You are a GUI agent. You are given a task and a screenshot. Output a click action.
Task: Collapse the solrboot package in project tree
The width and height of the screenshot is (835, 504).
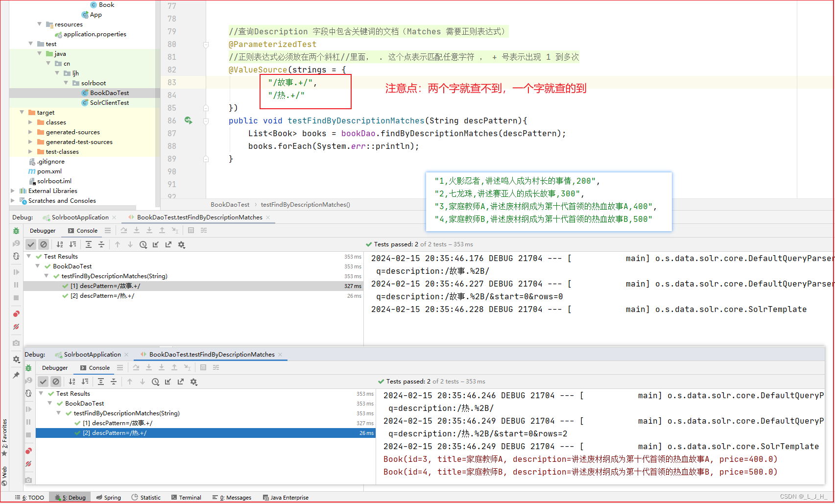(66, 83)
